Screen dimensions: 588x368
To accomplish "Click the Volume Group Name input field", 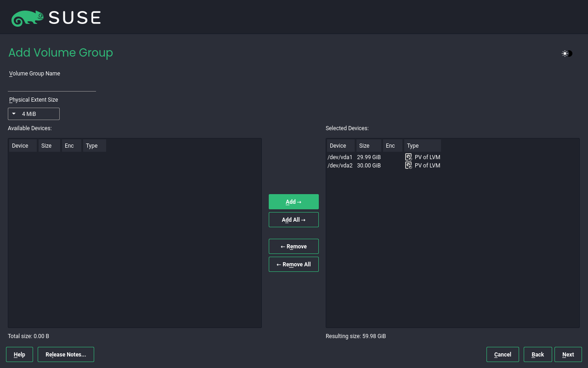I will [52, 86].
